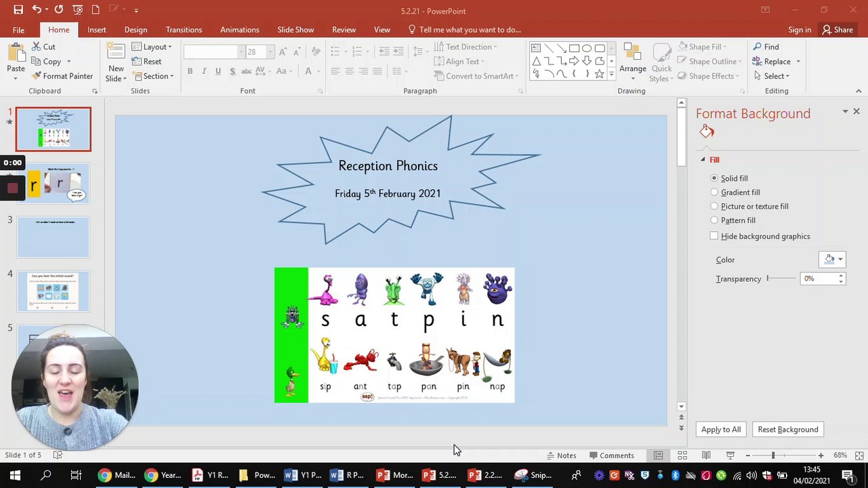Select the Oval shape in gallery
Image resolution: width=868 pixels, height=488 pixels.
coord(587,48)
